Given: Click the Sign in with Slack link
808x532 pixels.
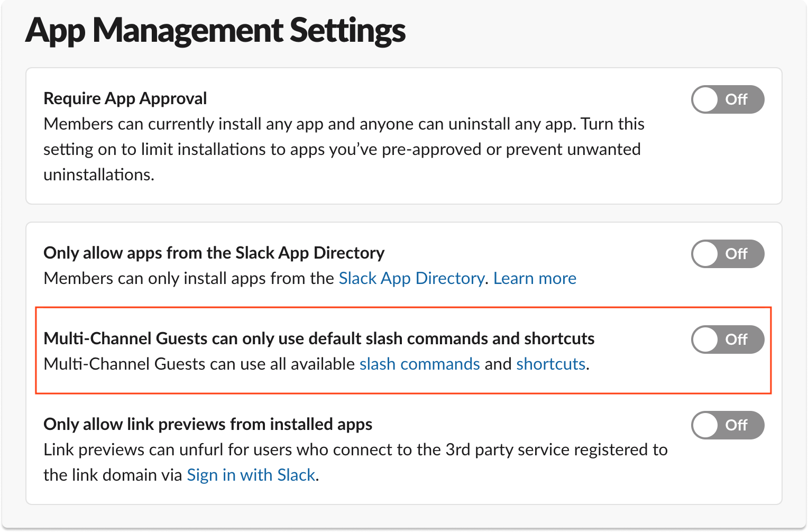Looking at the screenshot, I should pos(251,475).
